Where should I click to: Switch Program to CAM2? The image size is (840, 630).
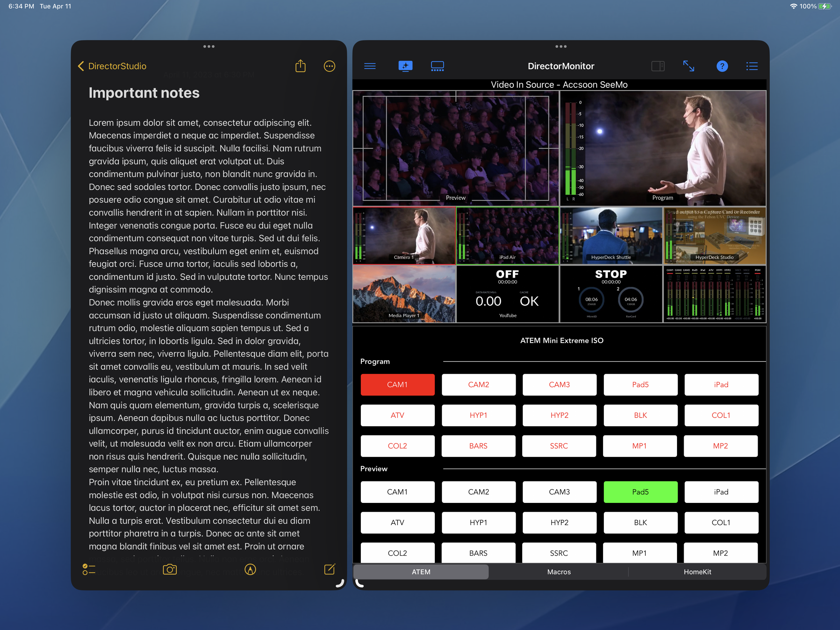pyautogui.click(x=478, y=385)
